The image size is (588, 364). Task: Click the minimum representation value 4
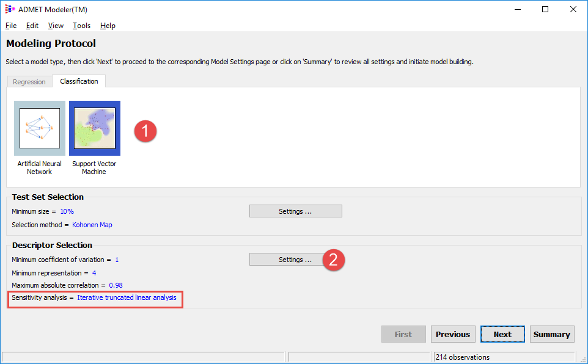[94, 273]
